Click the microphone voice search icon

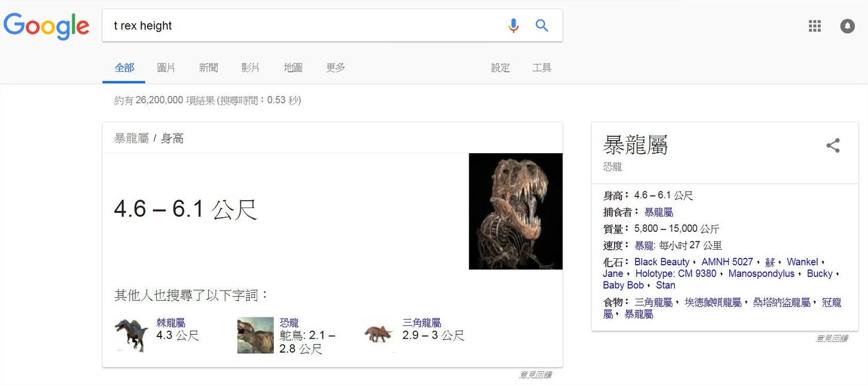513,25
